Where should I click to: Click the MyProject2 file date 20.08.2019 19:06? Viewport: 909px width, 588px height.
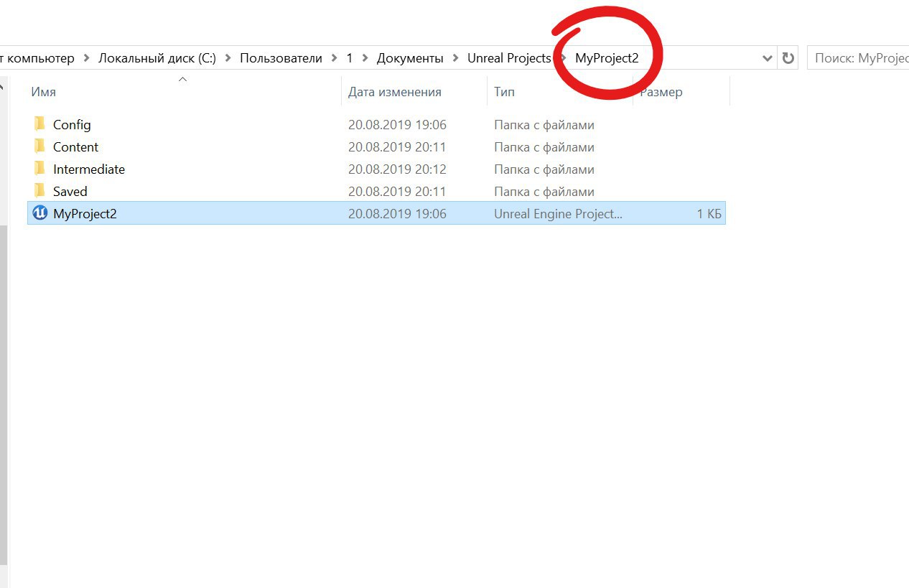tap(397, 214)
